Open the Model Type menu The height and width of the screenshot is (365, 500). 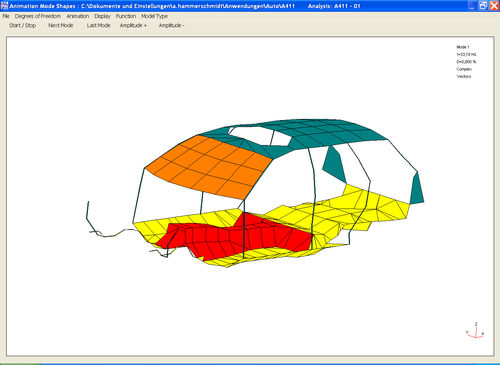154,16
